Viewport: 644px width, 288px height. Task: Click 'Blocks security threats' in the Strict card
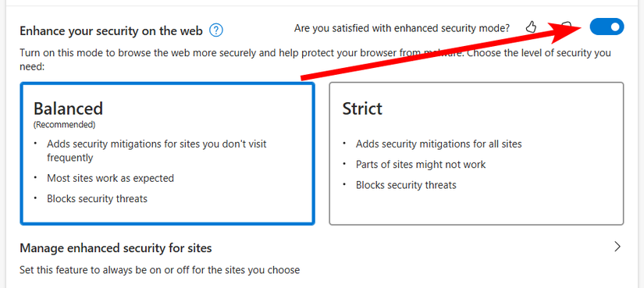[x=406, y=185]
